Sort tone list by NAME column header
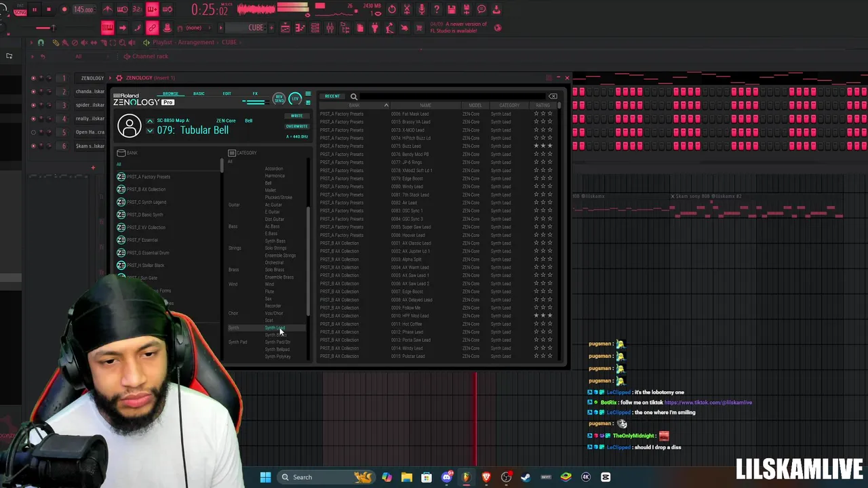868x488 pixels. point(425,105)
